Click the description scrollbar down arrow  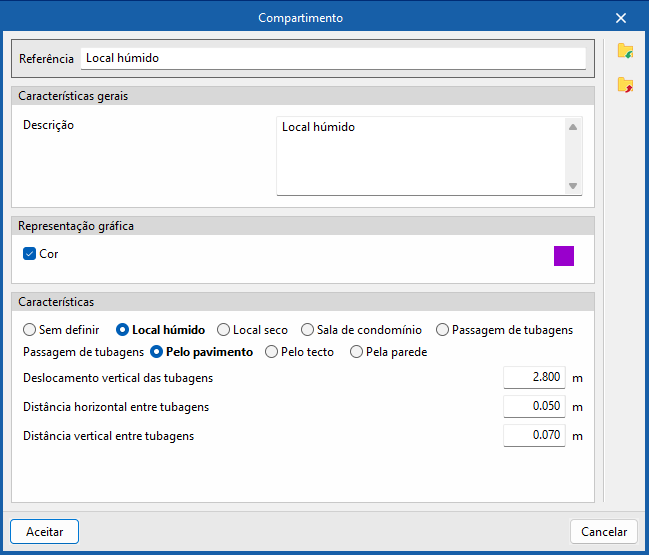coord(573,186)
